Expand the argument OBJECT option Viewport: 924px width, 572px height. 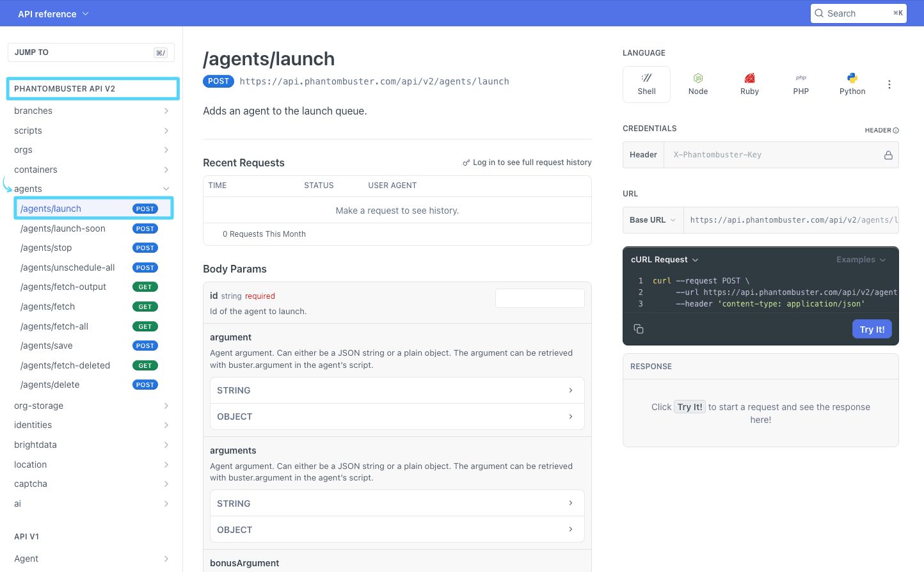[397, 417]
